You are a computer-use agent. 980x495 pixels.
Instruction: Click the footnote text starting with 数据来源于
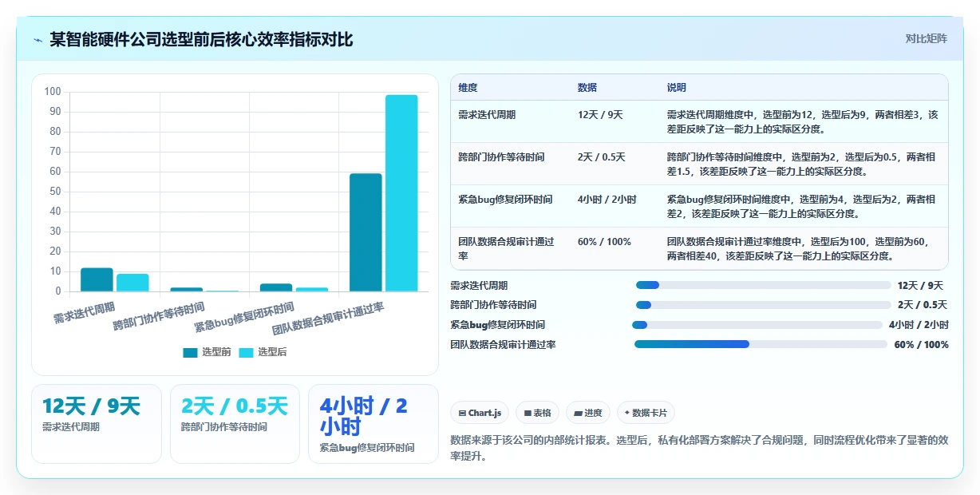tap(699, 448)
